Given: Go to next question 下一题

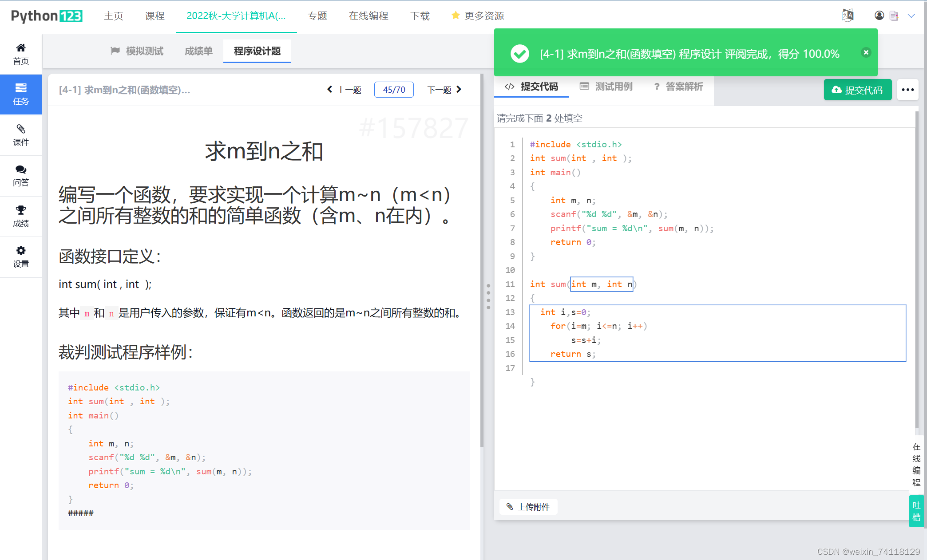Looking at the screenshot, I should tap(444, 90).
